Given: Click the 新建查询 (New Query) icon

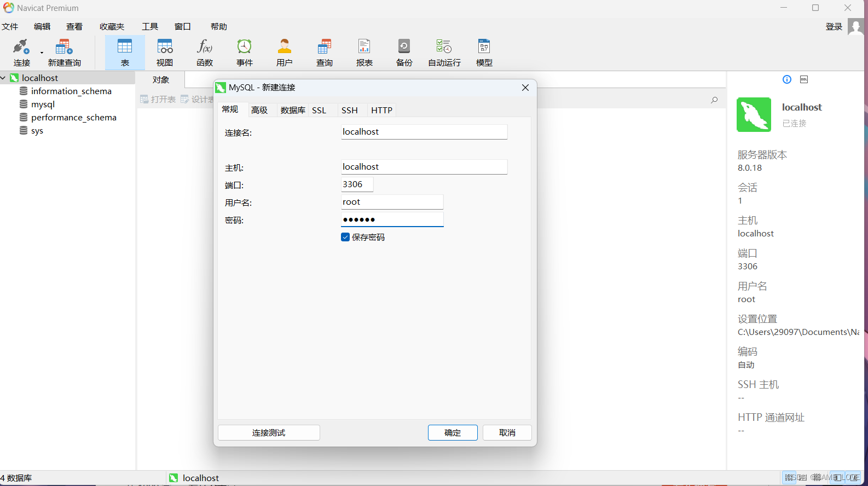Looking at the screenshot, I should 64,53.
